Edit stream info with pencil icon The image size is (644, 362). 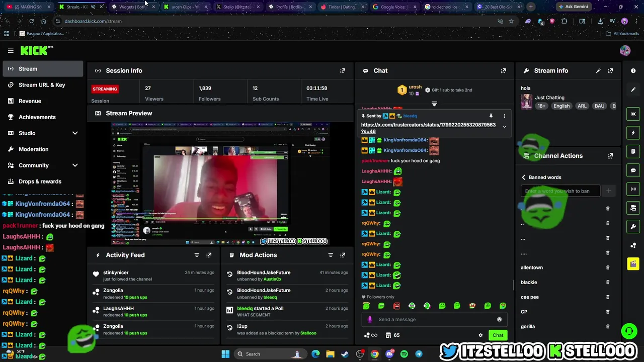[x=598, y=71]
